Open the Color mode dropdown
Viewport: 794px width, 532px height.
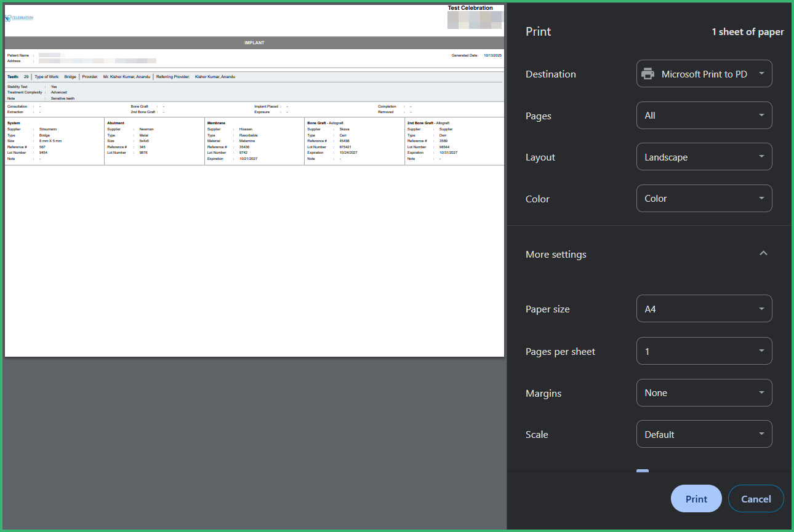point(704,199)
